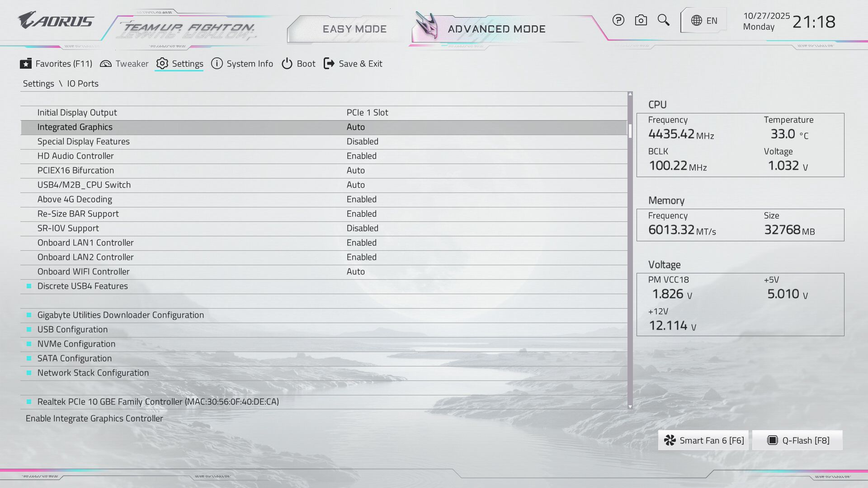868x488 pixels.
Task: Click the Favorites star folder icon
Action: coord(26,64)
